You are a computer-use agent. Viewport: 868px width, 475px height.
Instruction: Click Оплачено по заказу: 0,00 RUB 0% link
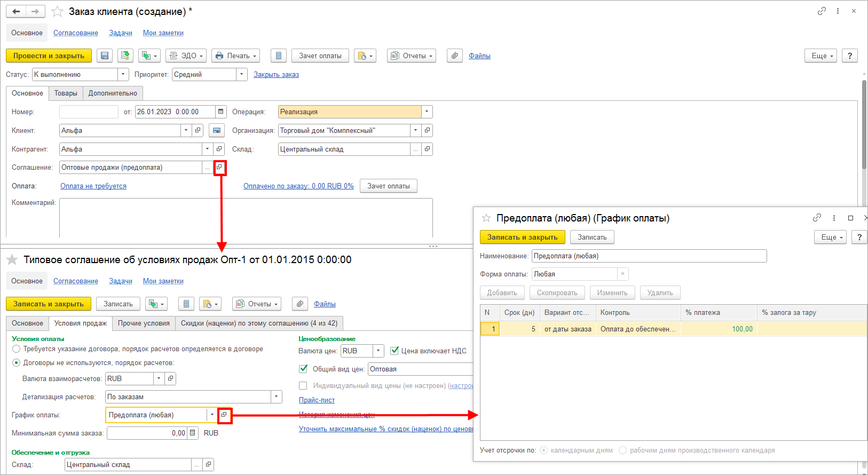(x=298, y=186)
